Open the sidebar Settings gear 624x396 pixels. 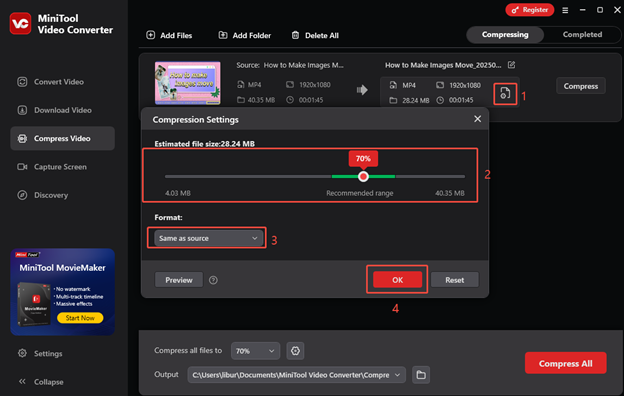coord(22,353)
